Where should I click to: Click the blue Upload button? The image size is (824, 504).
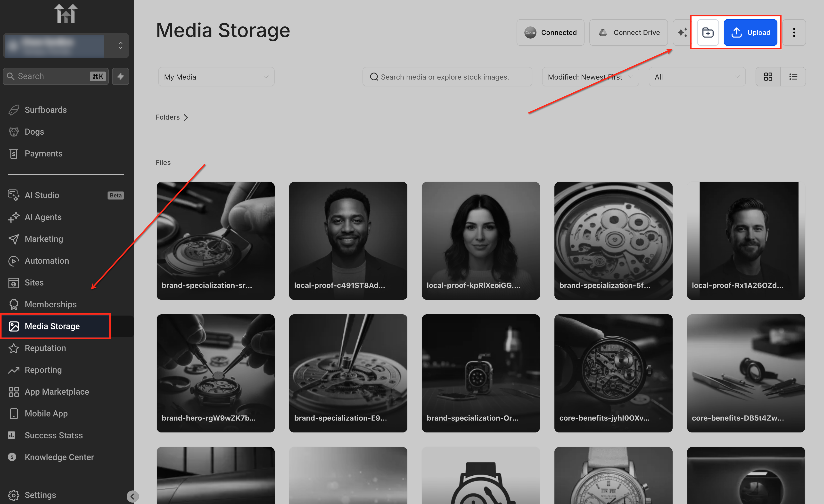click(x=750, y=33)
